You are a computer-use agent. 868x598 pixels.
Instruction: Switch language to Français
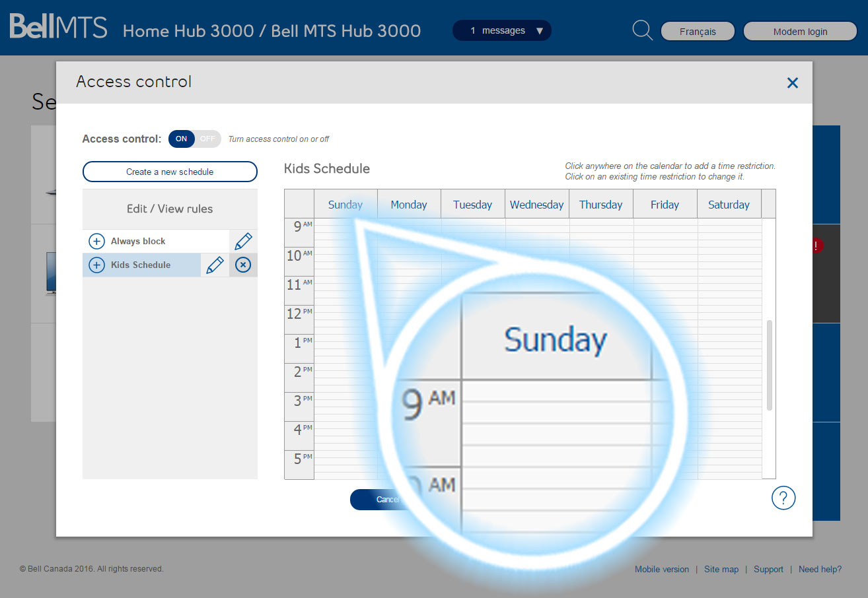click(x=698, y=32)
